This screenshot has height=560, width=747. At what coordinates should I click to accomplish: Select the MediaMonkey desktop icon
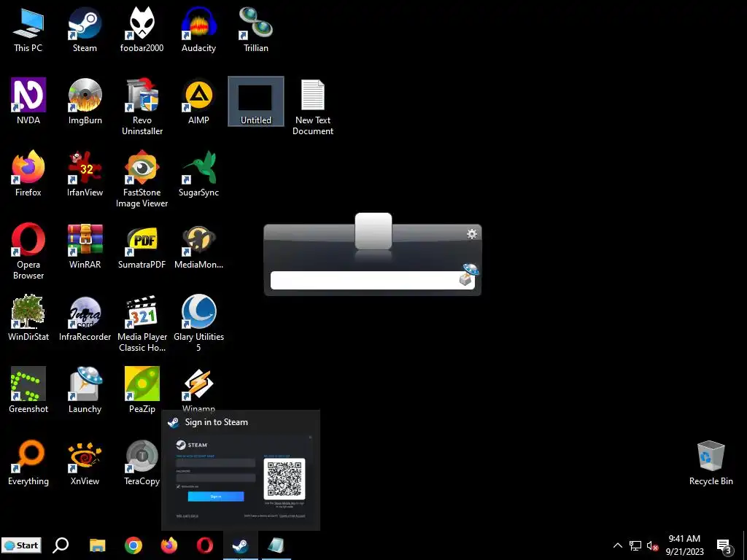tap(198, 246)
